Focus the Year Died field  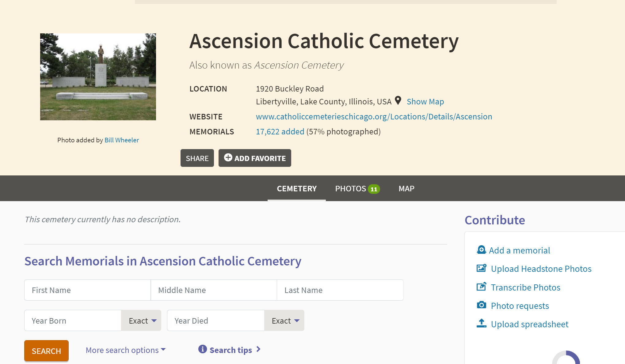pyautogui.click(x=216, y=321)
